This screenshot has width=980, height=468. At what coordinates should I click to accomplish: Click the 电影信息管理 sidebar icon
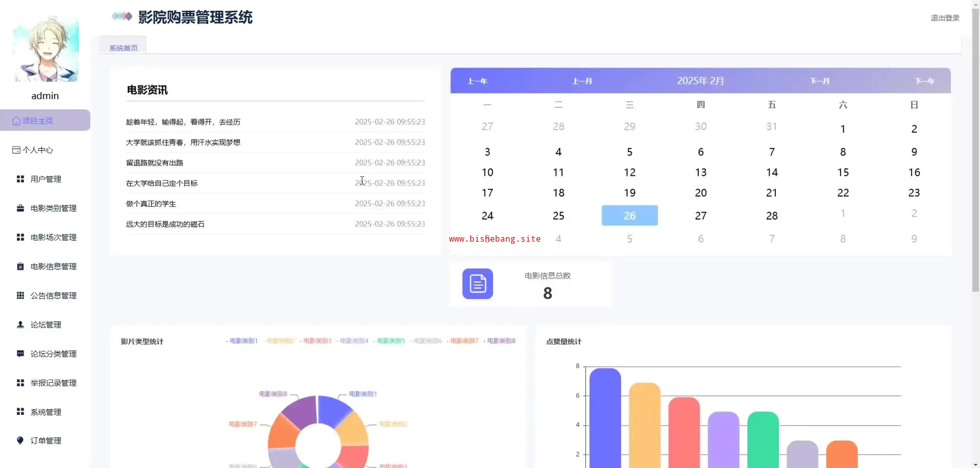[20, 267]
